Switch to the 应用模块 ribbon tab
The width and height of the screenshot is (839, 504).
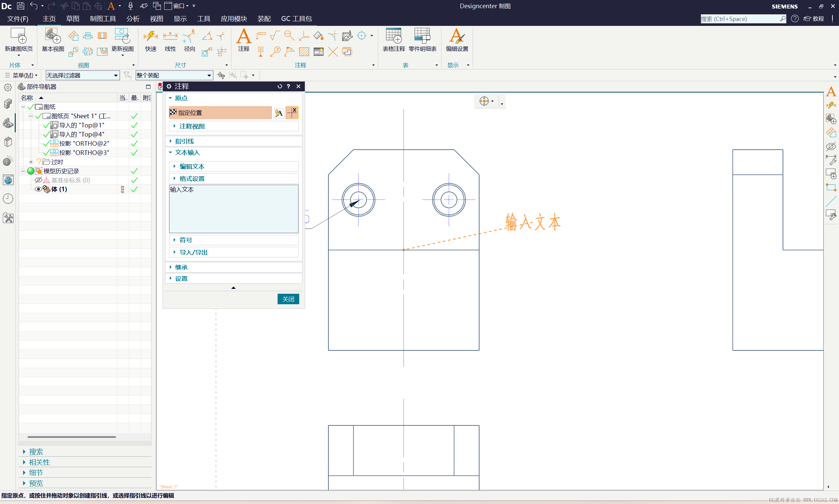tap(234, 19)
